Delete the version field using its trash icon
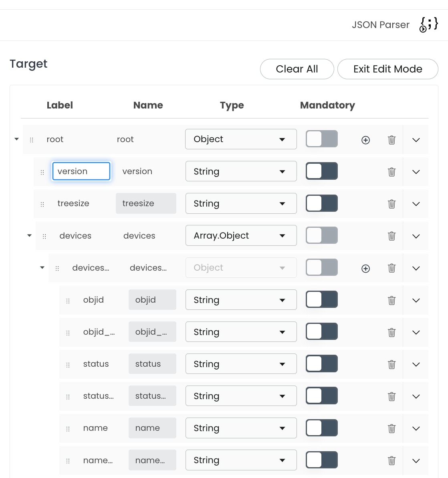 click(391, 171)
